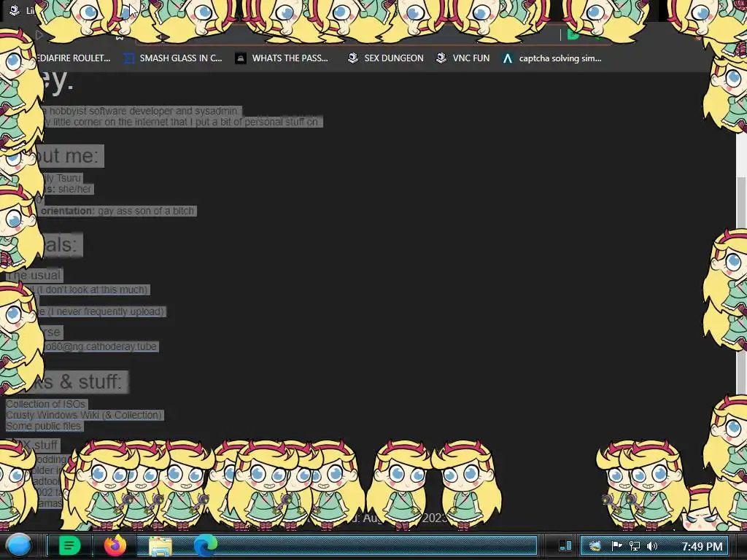The height and width of the screenshot is (560, 747).
Task: Click the 'The usual' text line
Action: 34,275
